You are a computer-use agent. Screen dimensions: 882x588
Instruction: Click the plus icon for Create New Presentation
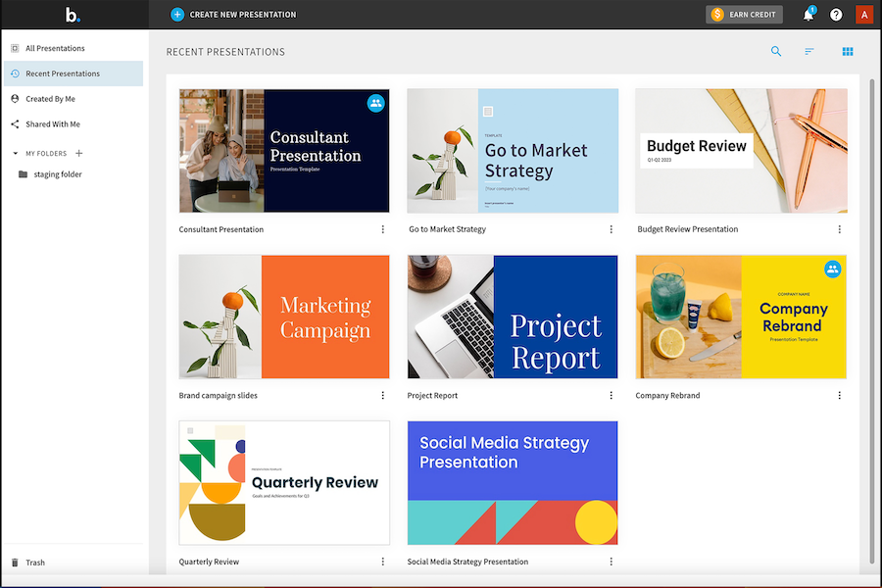[177, 15]
